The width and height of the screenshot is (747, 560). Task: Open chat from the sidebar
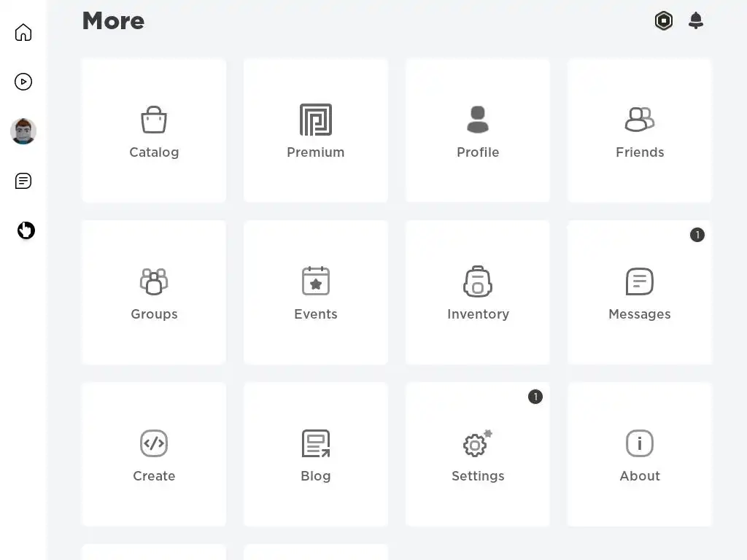(x=23, y=181)
